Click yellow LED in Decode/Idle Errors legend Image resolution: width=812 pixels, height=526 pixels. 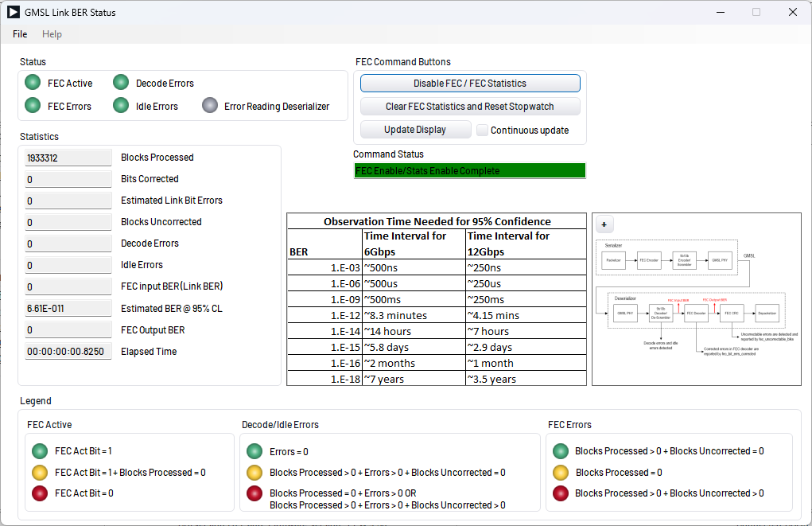pos(254,473)
